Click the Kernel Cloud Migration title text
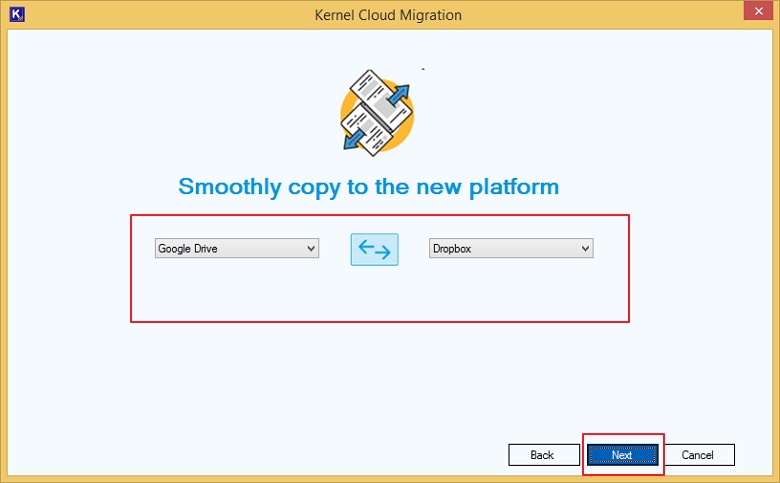 (x=388, y=15)
